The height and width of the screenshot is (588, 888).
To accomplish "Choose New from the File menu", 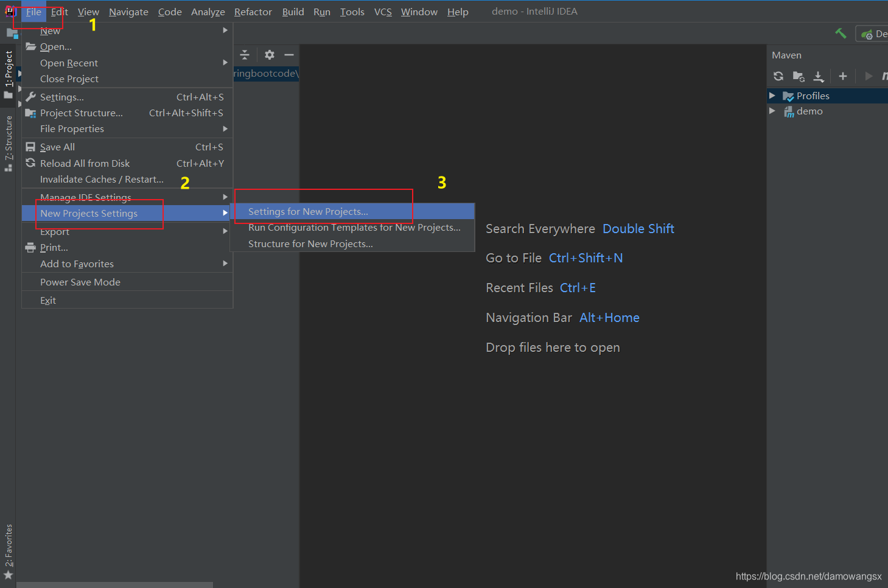I will point(127,30).
